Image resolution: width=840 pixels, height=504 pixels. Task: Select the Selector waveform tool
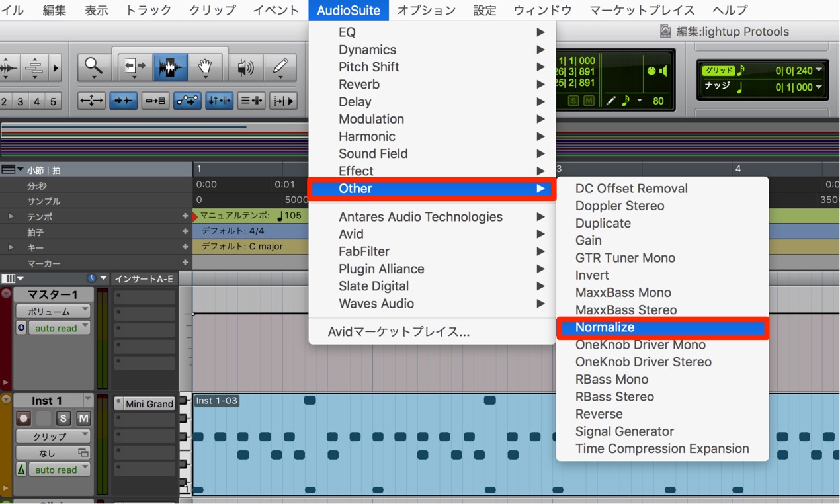point(170,67)
